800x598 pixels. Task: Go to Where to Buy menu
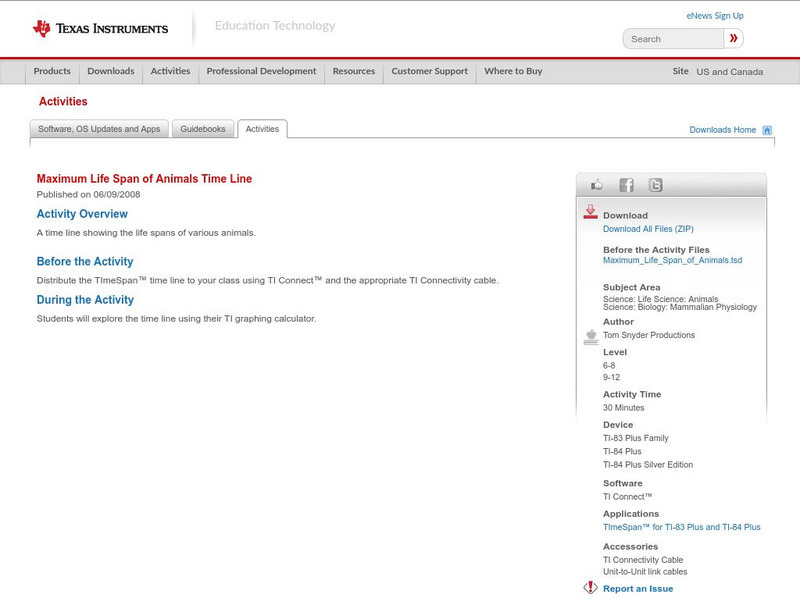[x=513, y=71]
